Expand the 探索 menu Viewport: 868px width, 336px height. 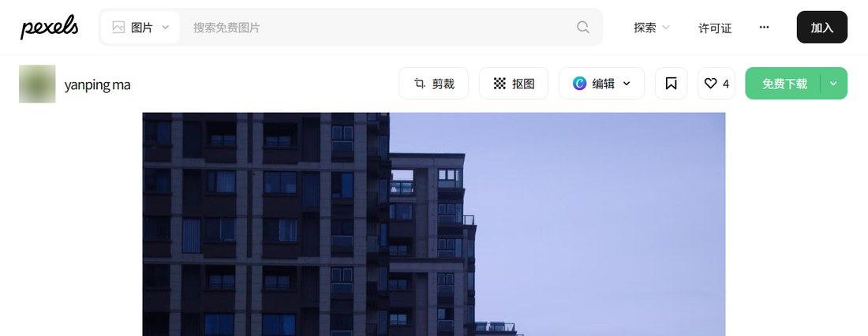pyautogui.click(x=652, y=28)
